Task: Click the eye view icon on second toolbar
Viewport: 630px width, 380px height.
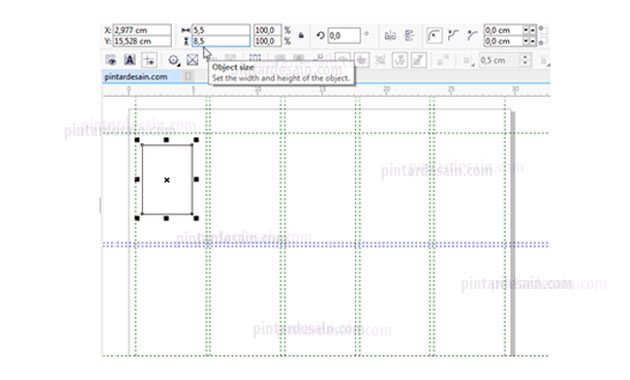Action: (111, 60)
